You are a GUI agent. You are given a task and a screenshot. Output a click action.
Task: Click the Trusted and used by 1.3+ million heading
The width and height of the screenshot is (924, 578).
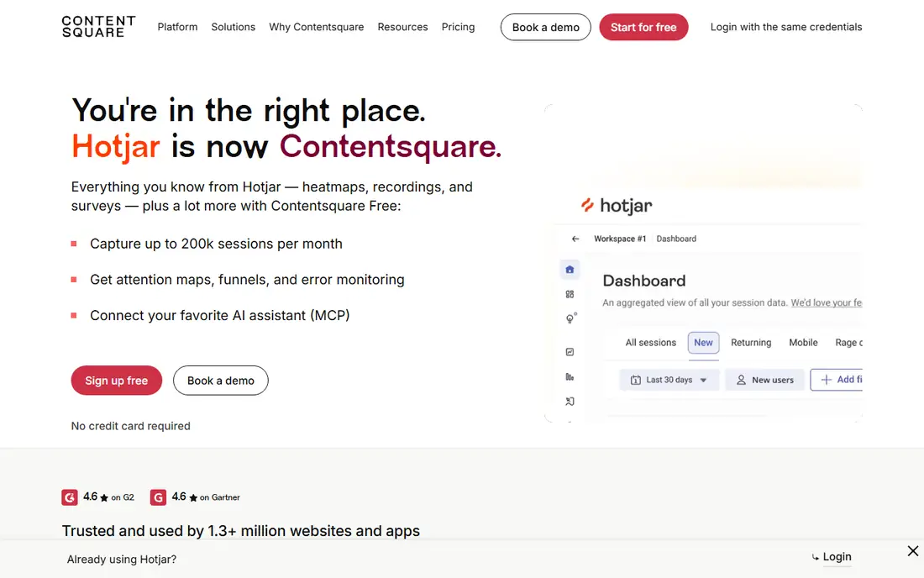(241, 531)
